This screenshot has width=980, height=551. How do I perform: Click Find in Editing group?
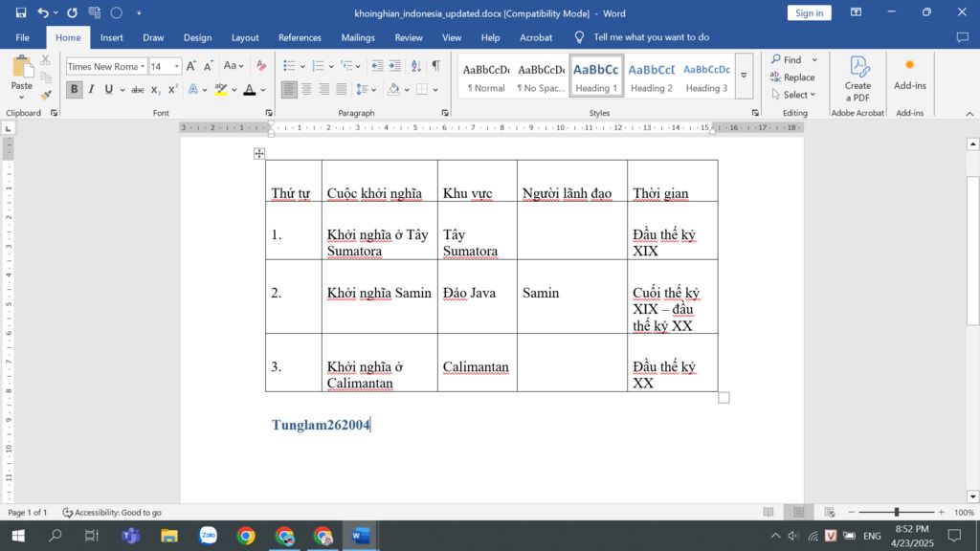[787, 60]
